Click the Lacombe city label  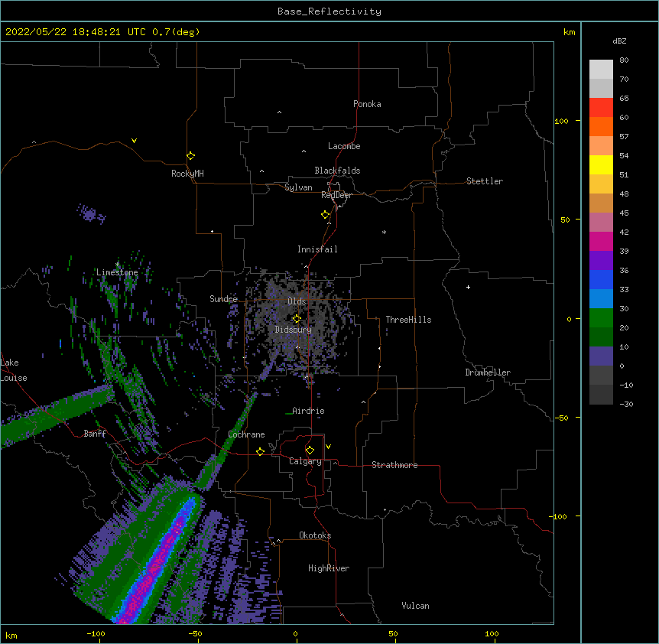tap(344, 146)
